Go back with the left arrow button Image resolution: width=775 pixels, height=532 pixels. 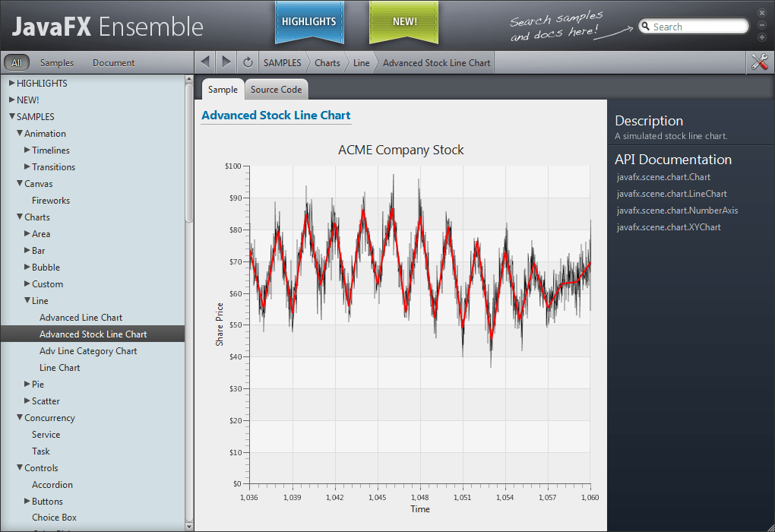[205, 62]
